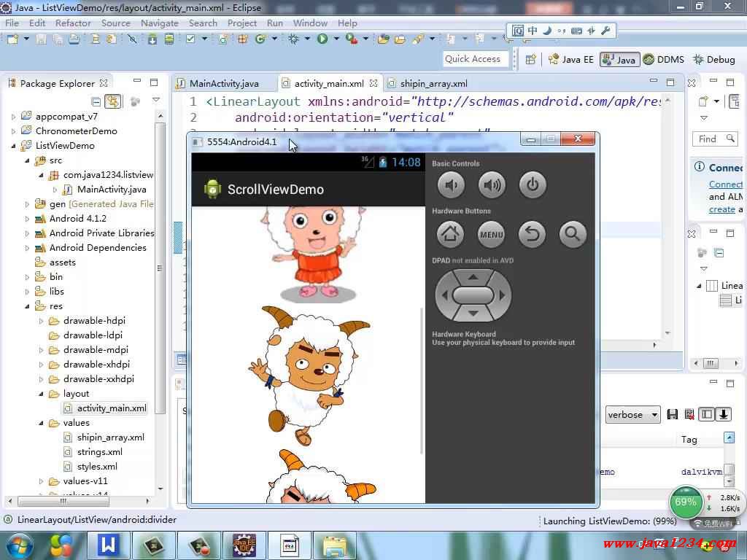Viewport: 747px width, 560px height.
Task: Expand the Android 4.1.2 library node
Action: [x=27, y=219]
